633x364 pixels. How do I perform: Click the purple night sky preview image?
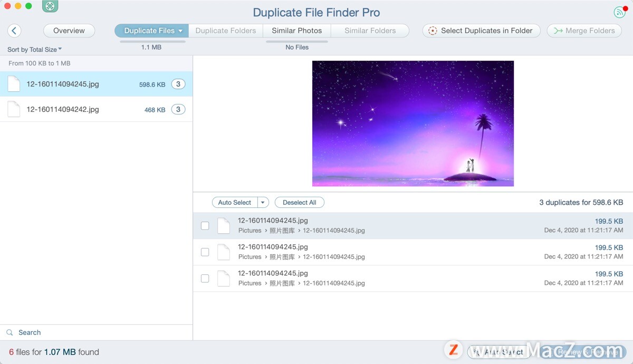[413, 123]
